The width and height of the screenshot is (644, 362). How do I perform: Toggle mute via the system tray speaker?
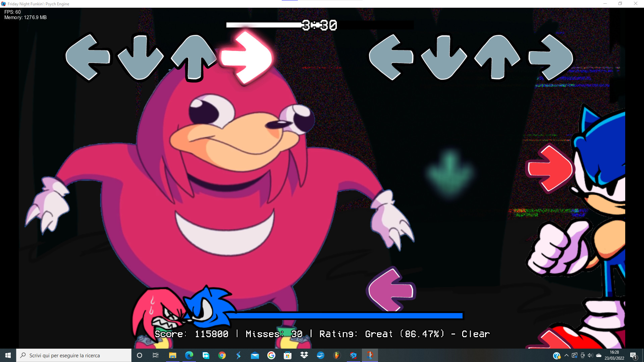[590, 355]
